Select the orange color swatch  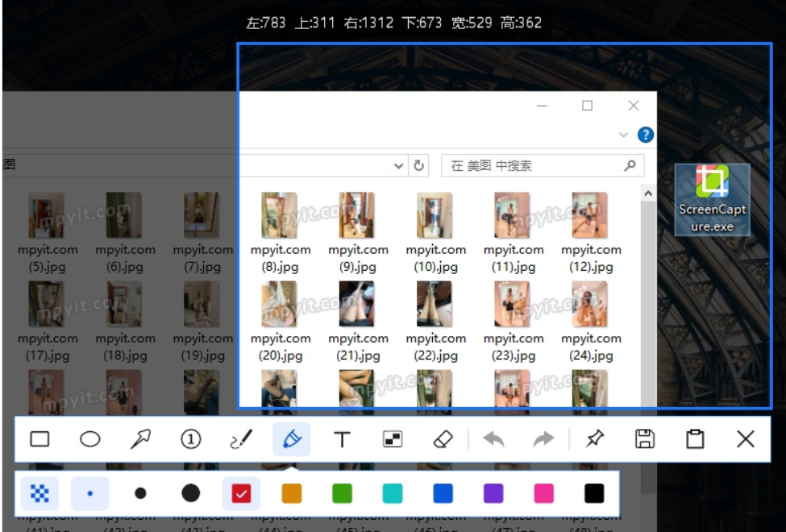point(292,494)
